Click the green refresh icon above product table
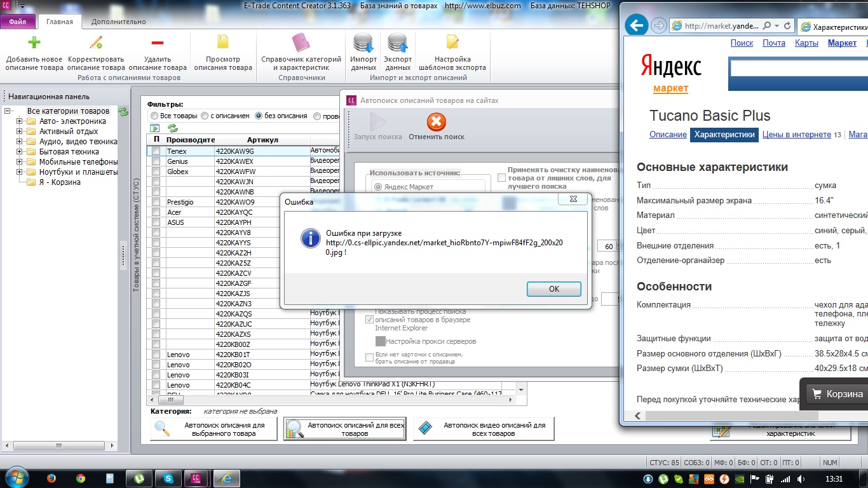 [x=173, y=128]
